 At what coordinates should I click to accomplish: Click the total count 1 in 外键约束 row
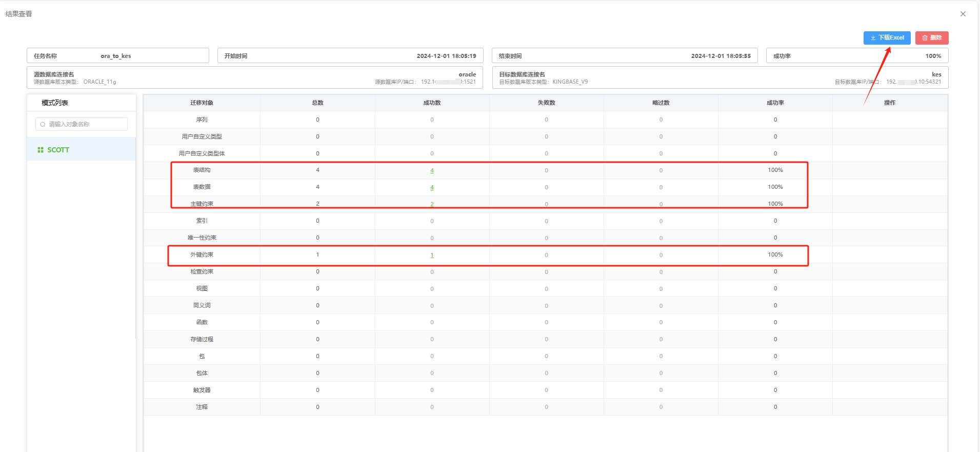pyautogui.click(x=317, y=254)
